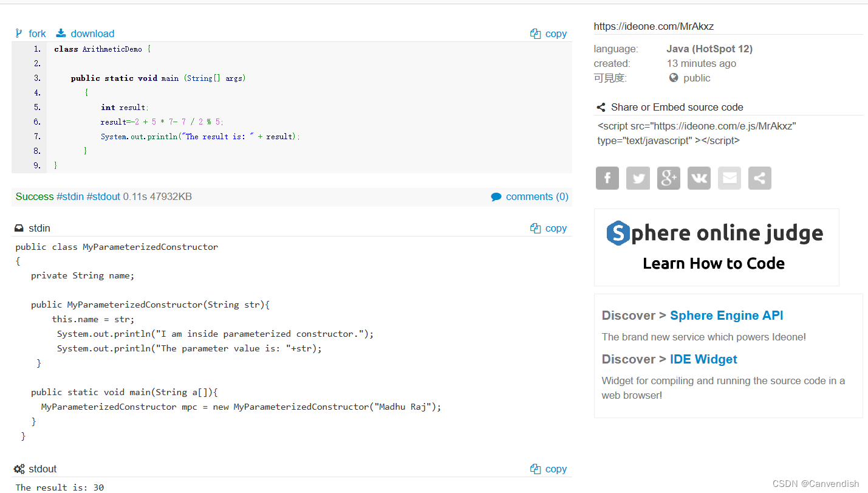Click Sphere online judge banner

[x=716, y=247]
